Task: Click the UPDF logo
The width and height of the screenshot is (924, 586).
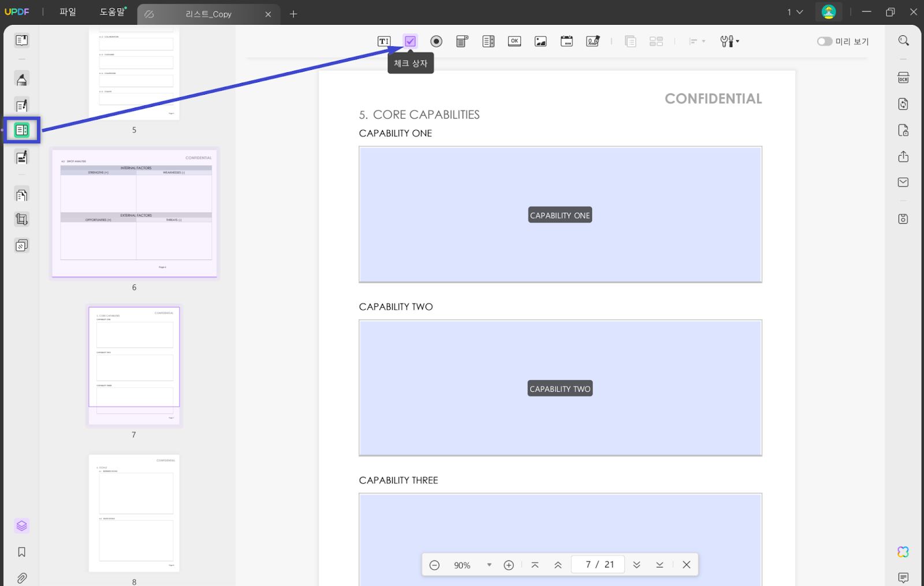Action: 17,12
